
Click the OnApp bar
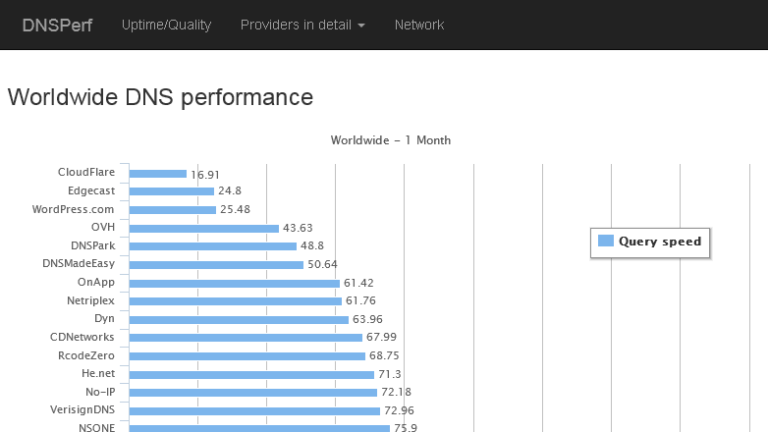pyautogui.click(x=234, y=283)
